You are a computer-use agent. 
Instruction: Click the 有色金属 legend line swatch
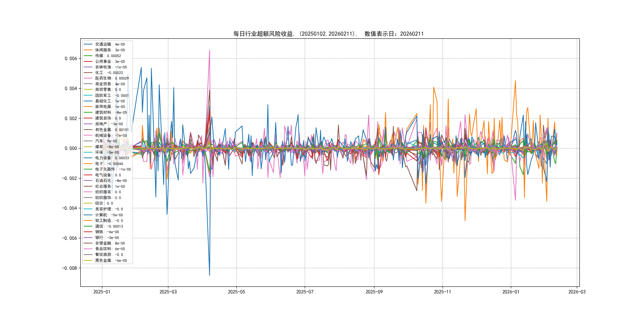coord(88,130)
